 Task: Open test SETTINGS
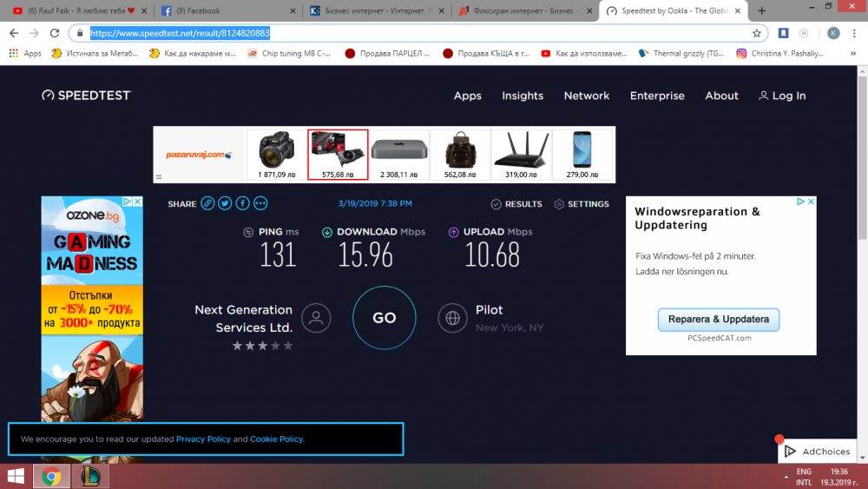point(582,204)
